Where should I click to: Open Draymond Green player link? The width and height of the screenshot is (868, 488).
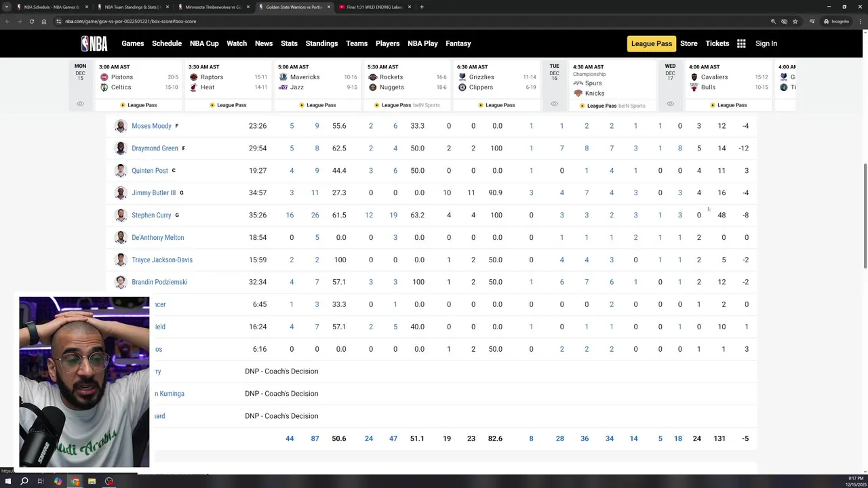click(155, 148)
